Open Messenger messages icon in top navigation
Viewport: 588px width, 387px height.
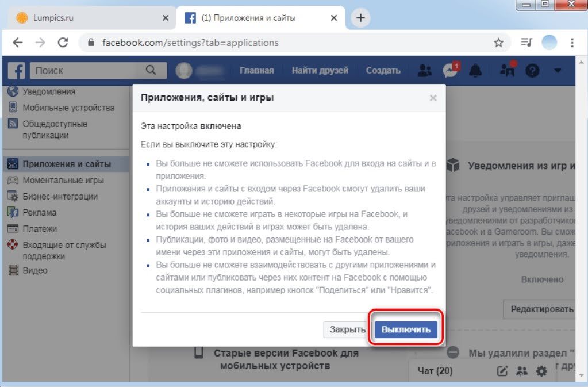(x=451, y=70)
